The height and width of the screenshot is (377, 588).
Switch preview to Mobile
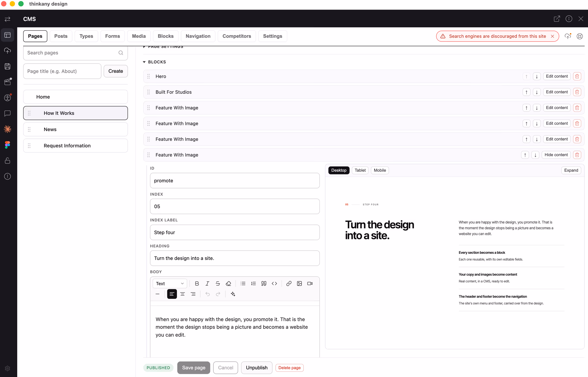click(x=380, y=170)
